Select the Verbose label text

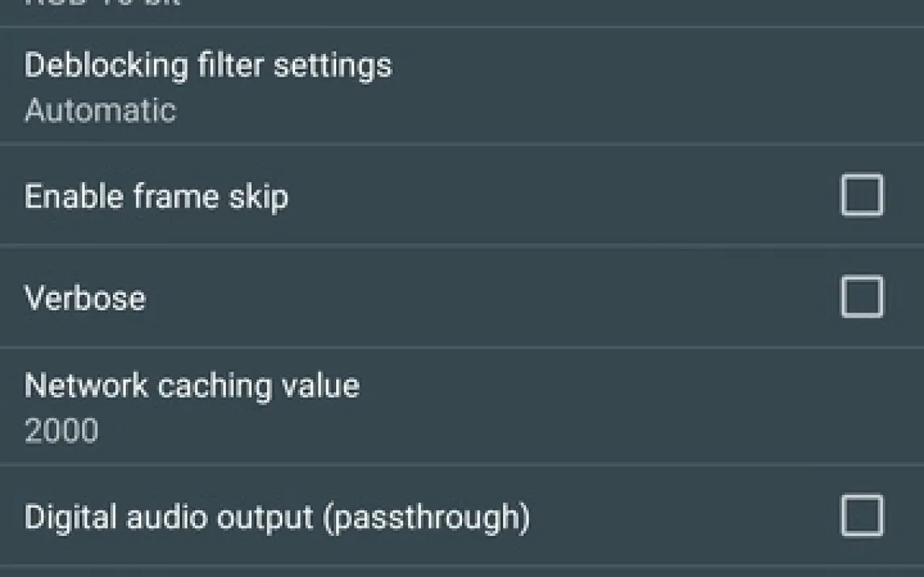(85, 298)
